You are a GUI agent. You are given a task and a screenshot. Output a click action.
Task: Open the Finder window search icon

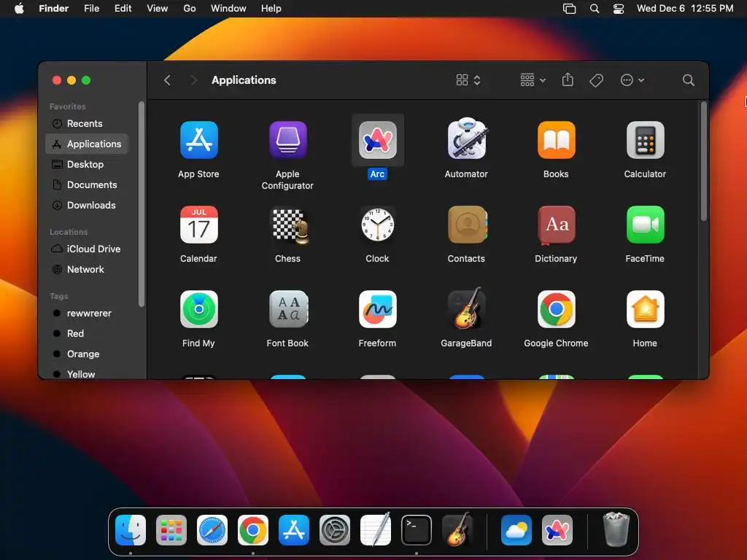(x=688, y=80)
